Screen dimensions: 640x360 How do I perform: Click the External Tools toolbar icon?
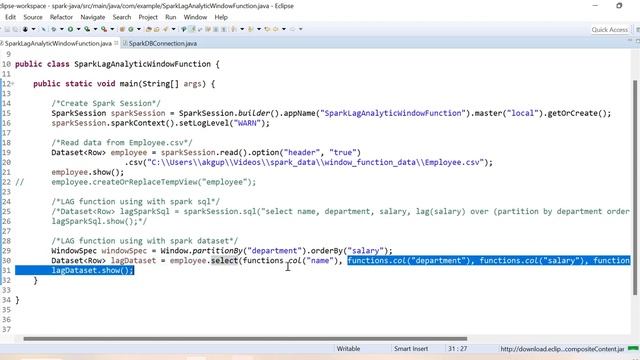coord(104,29)
